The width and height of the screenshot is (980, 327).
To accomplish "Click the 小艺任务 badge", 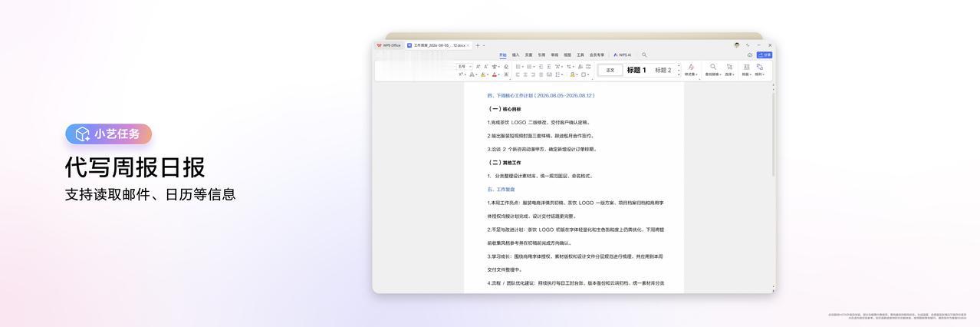I will tap(109, 134).
